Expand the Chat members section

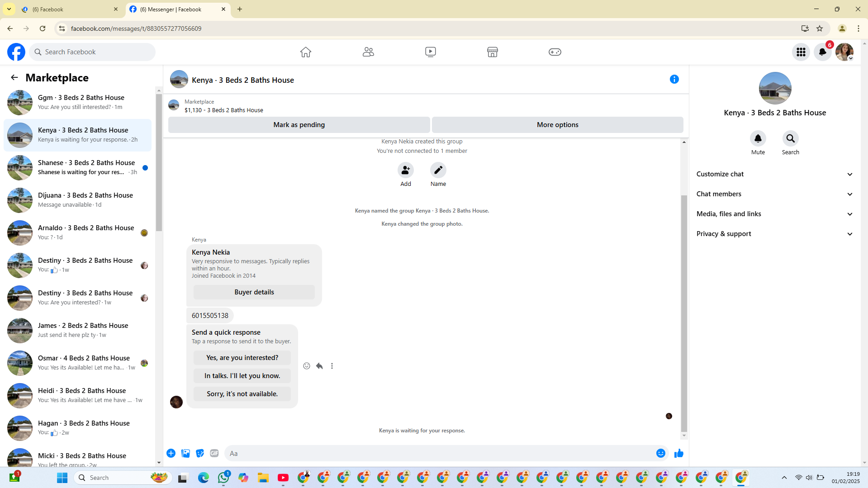click(x=775, y=194)
